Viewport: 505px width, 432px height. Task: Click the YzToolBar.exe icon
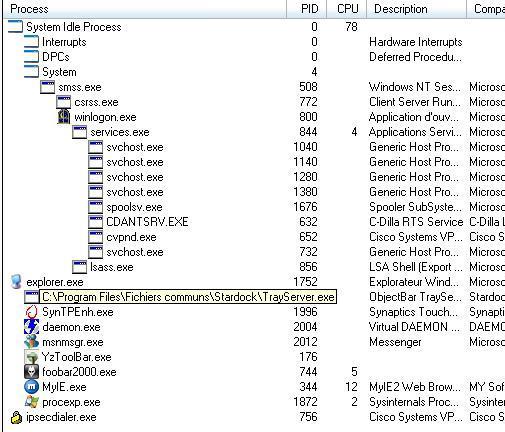coord(31,357)
